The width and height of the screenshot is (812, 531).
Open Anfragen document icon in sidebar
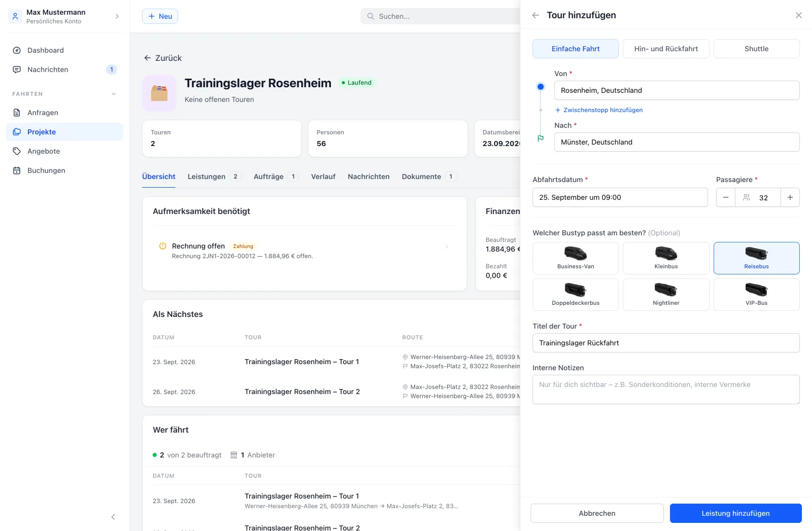click(17, 113)
